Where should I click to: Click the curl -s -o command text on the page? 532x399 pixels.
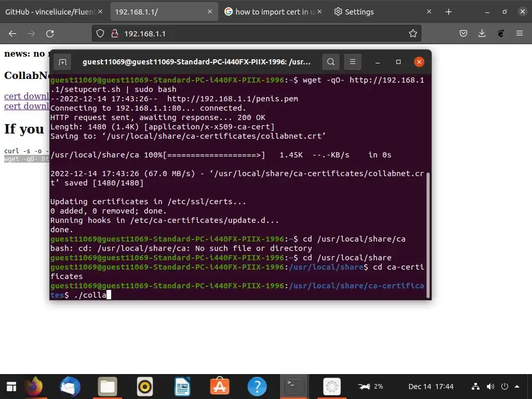point(26,151)
